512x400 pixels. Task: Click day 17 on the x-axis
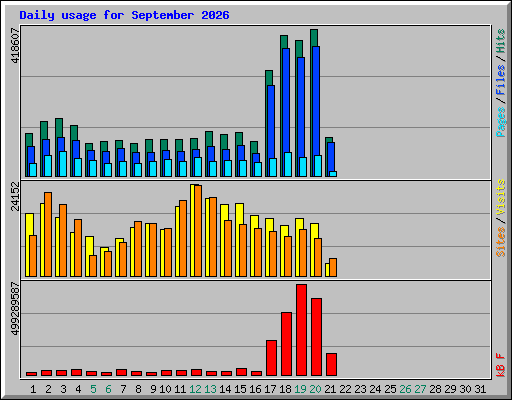270,389
